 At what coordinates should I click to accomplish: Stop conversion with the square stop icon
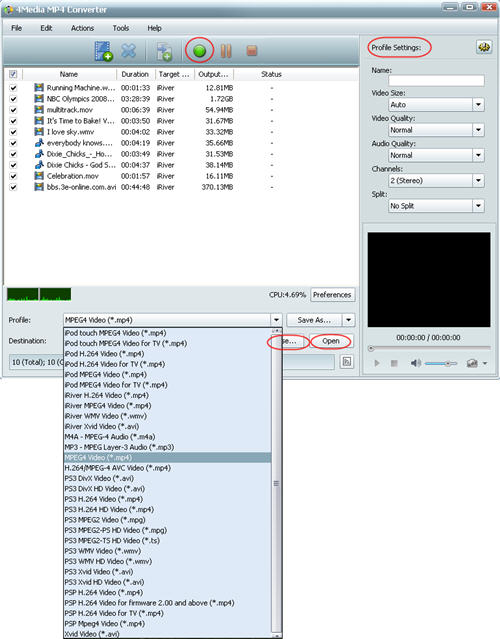(x=252, y=51)
